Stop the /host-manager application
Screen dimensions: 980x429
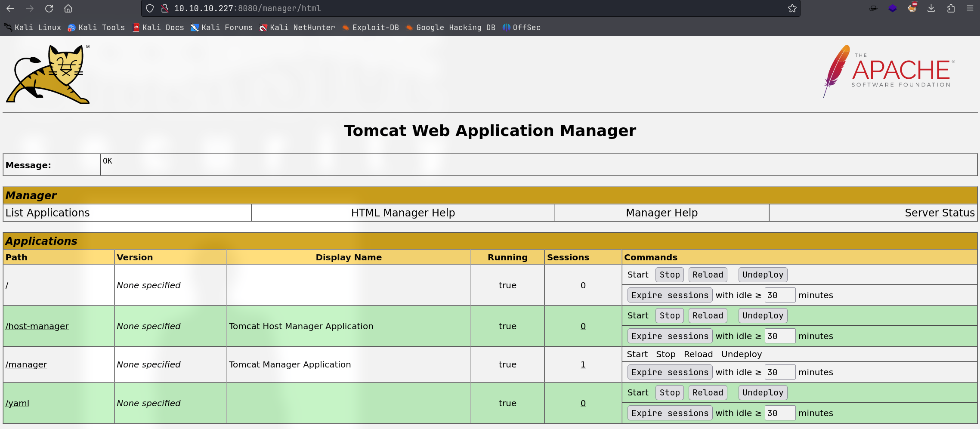pos(670,315)
